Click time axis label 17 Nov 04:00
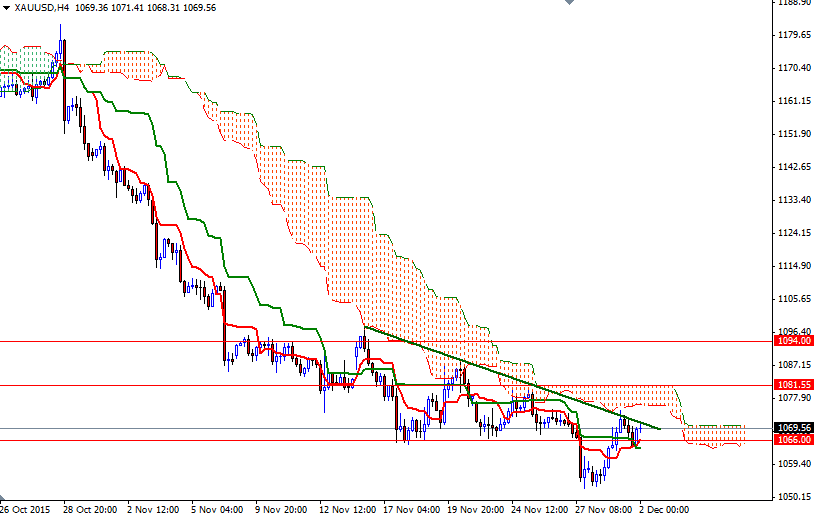Screen dimensions: 814x516 click(412, 509)
